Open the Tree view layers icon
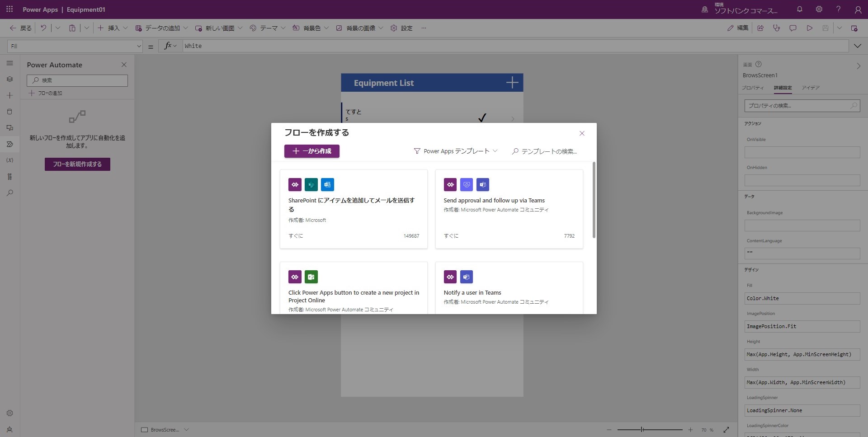 (x=9, y=79)
